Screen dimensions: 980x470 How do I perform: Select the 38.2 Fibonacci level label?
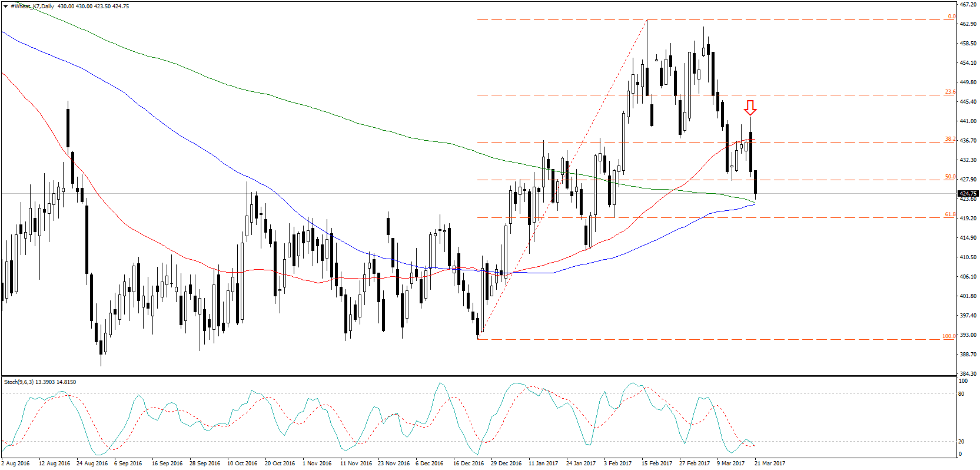pyautogui.click(x=950, y=139)
